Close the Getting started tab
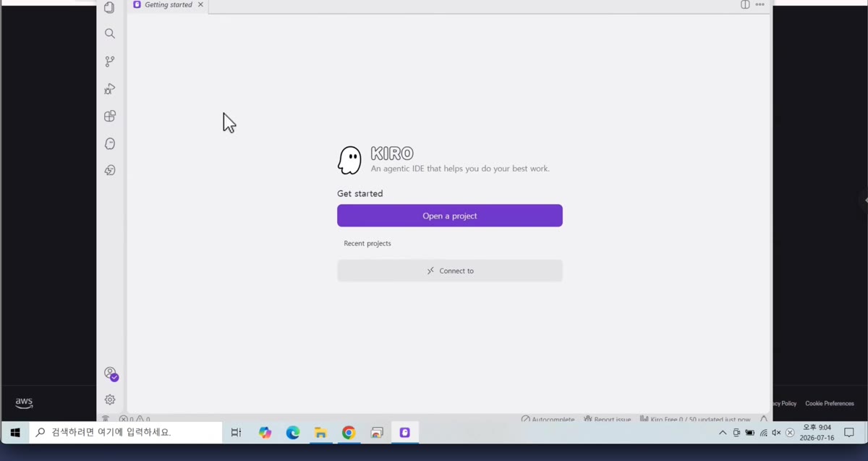This screenshot has height=461, width=868. click(200, 4)
